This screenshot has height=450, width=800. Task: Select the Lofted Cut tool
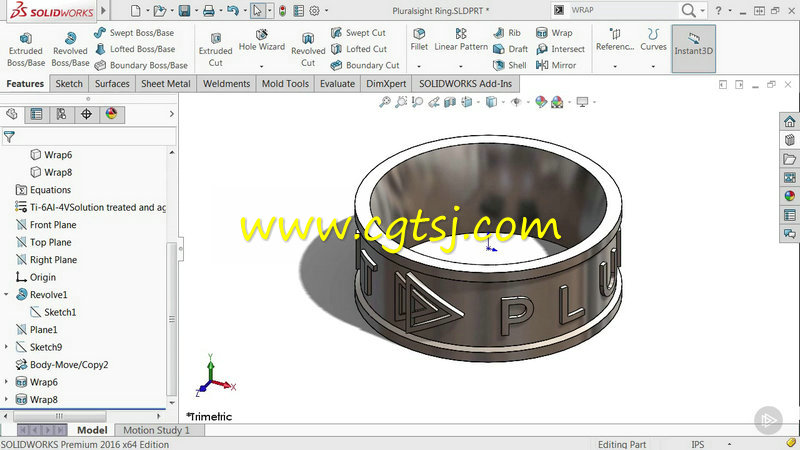359,49
